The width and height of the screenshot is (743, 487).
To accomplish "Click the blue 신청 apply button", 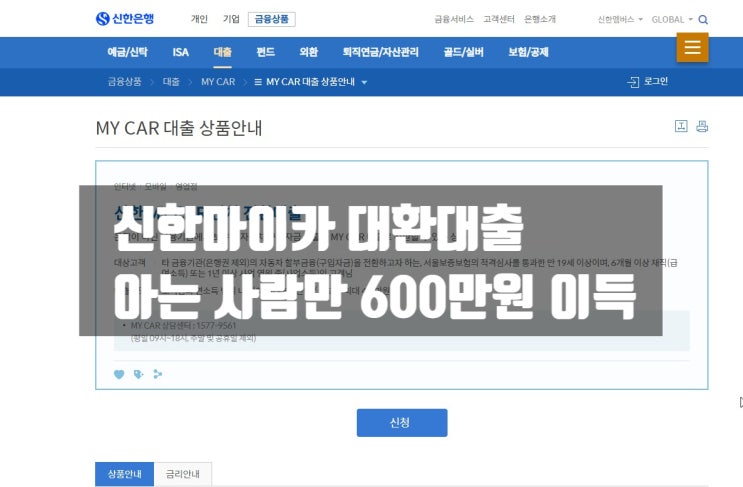I will coord(402,423).
